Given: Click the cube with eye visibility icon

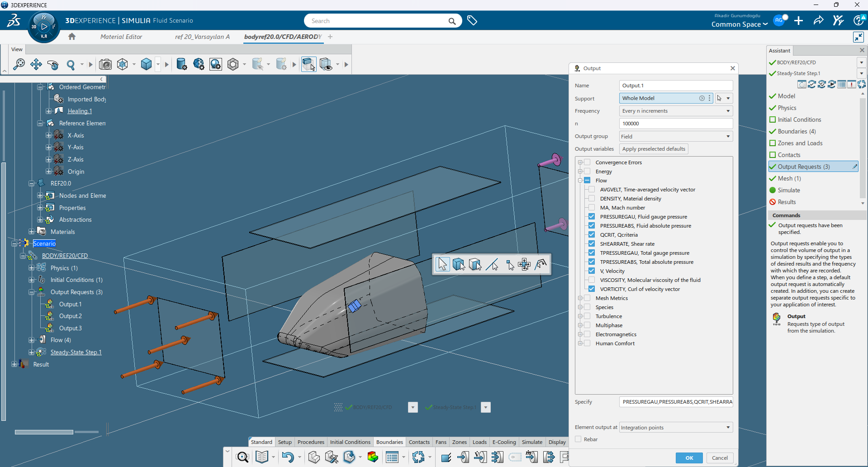Looking at the screenshot, I should (x=326, y=64).
